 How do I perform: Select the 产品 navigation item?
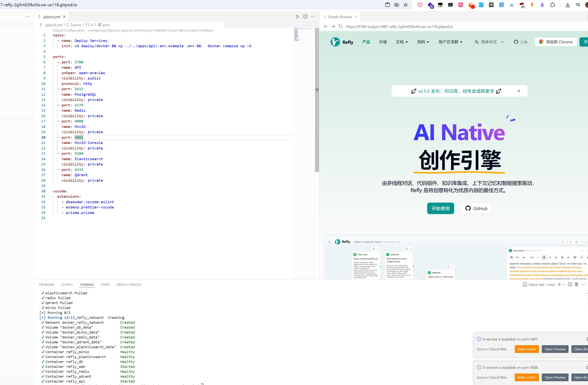[x=366, y=42]
